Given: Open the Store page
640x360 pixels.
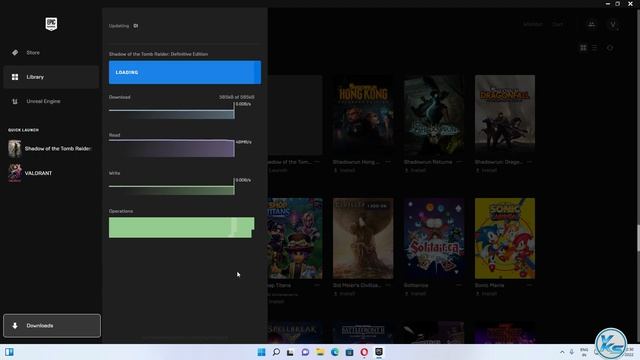Looking at the screenshot, I should pyautogui.click(x=51, y=53).
